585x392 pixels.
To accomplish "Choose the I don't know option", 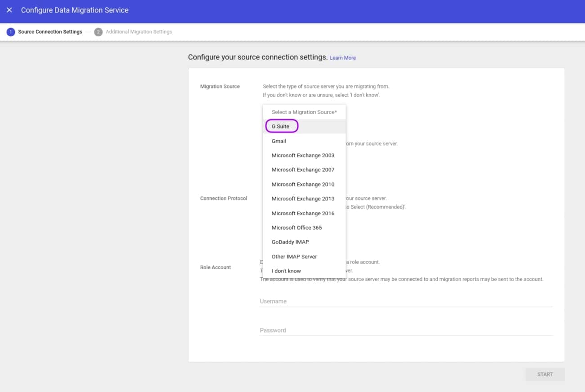I will (286, 271).
